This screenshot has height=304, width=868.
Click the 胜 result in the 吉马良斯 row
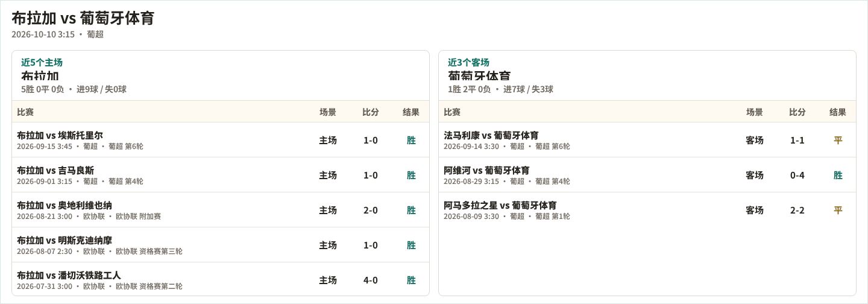411,175
